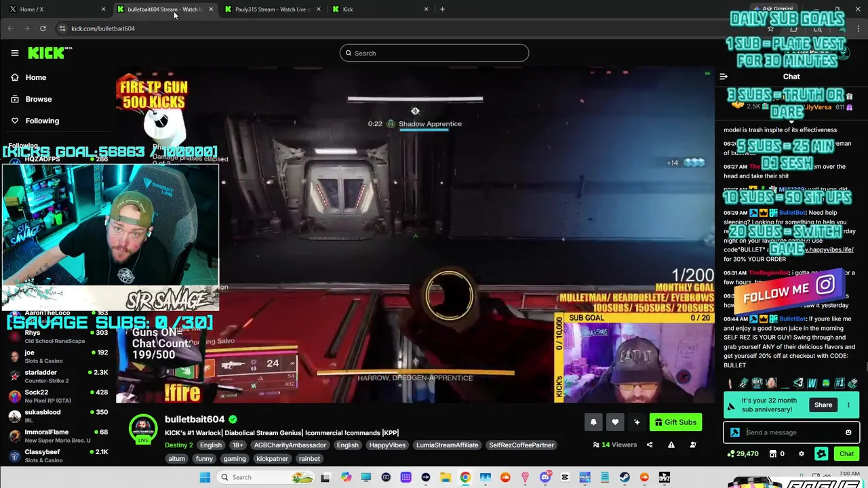
Task: Open Windows Start menu
Action: (x=205, y=477)
